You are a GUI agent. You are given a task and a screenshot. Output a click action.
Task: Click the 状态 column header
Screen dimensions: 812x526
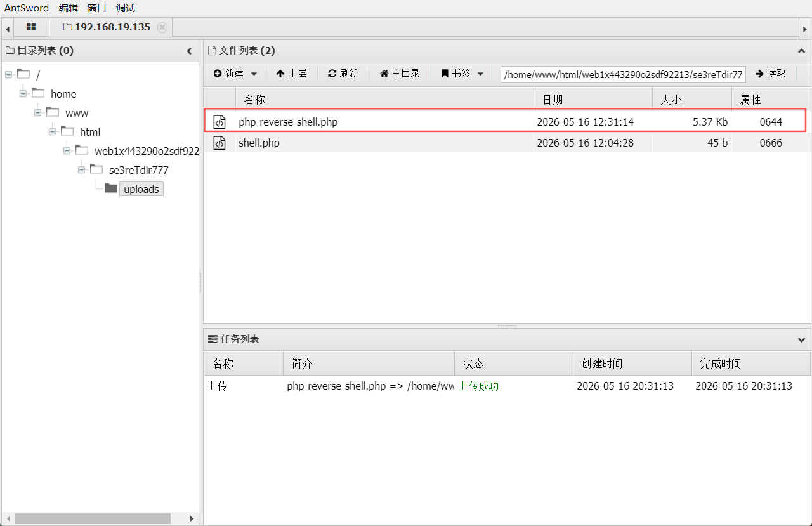point(514,364)
